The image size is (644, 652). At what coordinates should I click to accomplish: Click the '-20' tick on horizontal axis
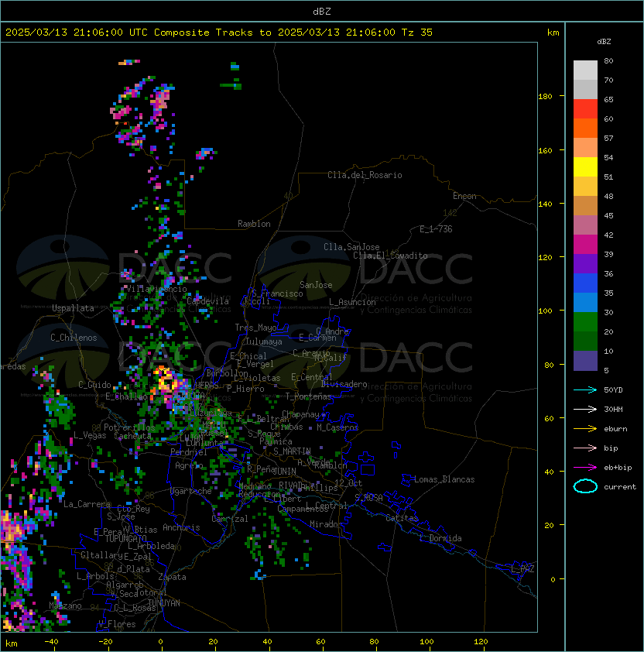tap(105, 642)
